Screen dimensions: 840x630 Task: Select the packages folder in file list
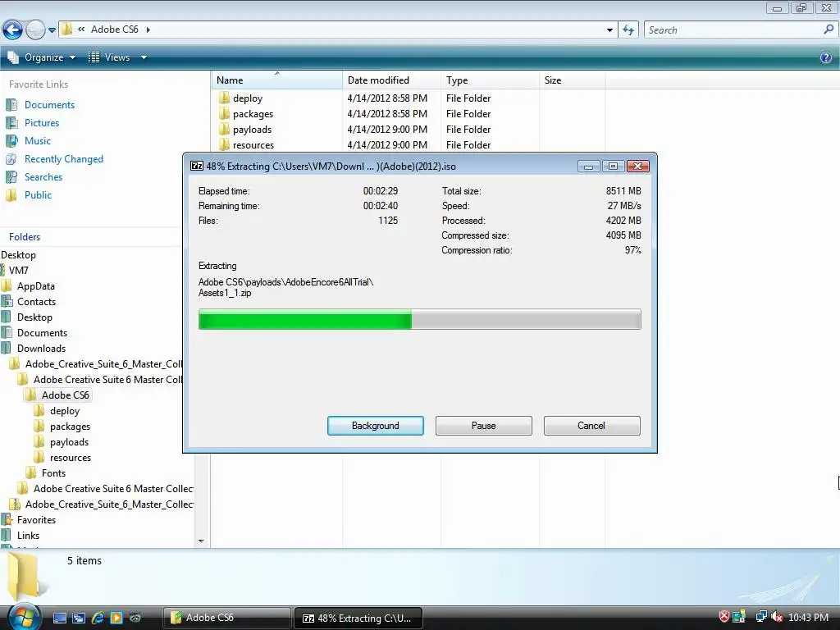coord(253,113)
